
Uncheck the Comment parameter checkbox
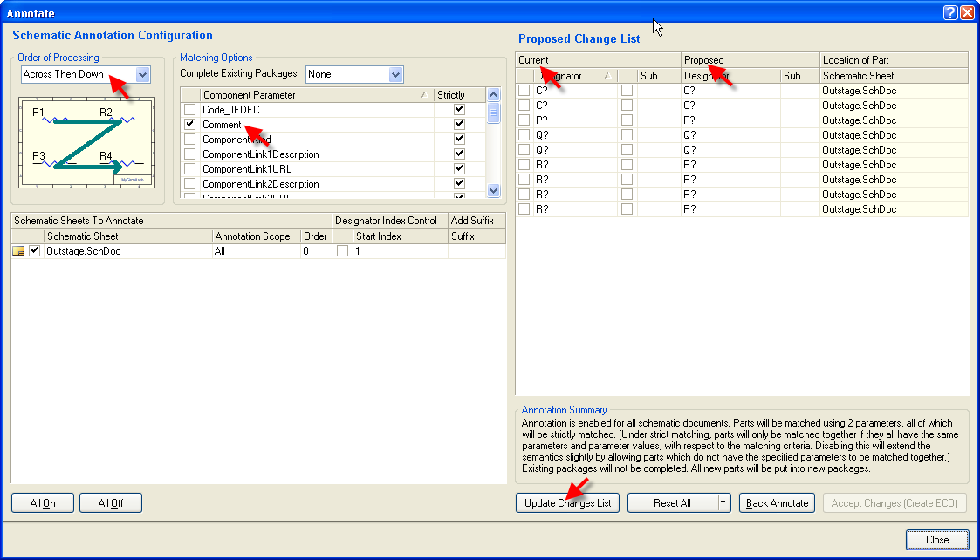tap(189, 125)
